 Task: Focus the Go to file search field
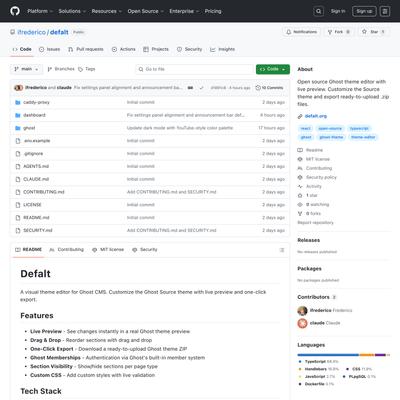(195, 69)
